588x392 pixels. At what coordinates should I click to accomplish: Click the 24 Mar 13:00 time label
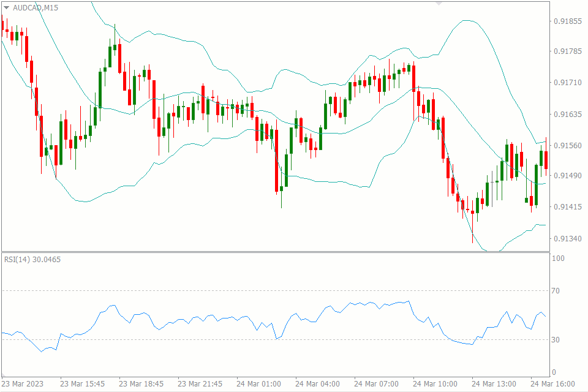click(494, 384)
